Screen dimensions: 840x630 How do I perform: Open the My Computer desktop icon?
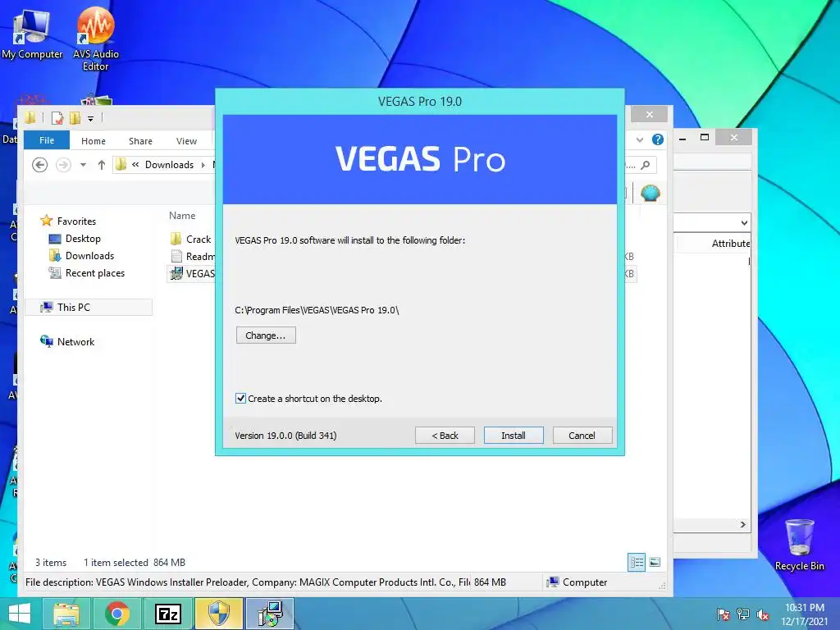pyautogui.click(x=32, y=34)
